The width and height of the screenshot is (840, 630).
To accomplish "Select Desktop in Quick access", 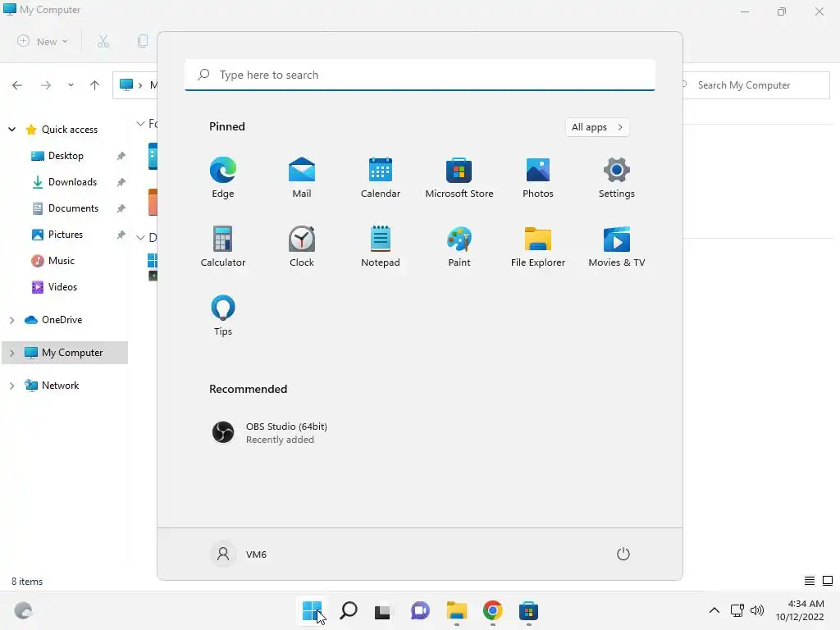I will point(66,156).
